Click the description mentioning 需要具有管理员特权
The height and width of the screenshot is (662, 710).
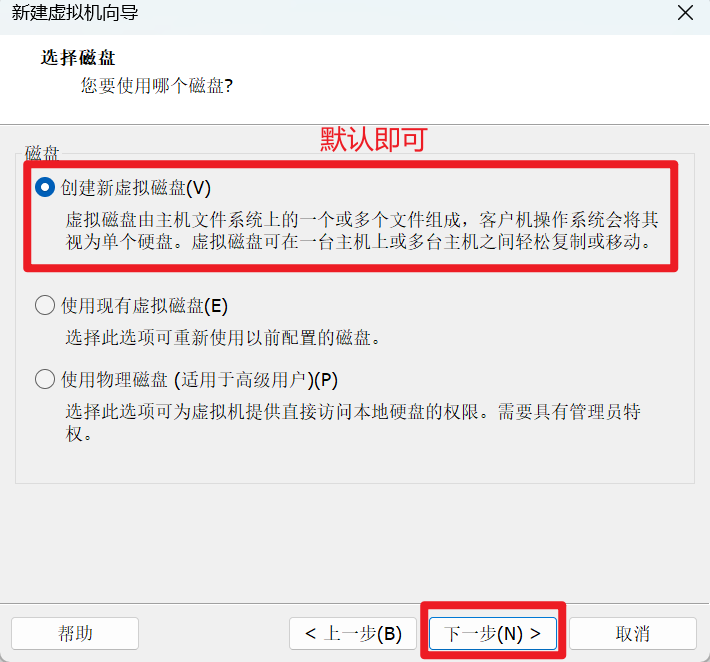[x=353, y=422]
